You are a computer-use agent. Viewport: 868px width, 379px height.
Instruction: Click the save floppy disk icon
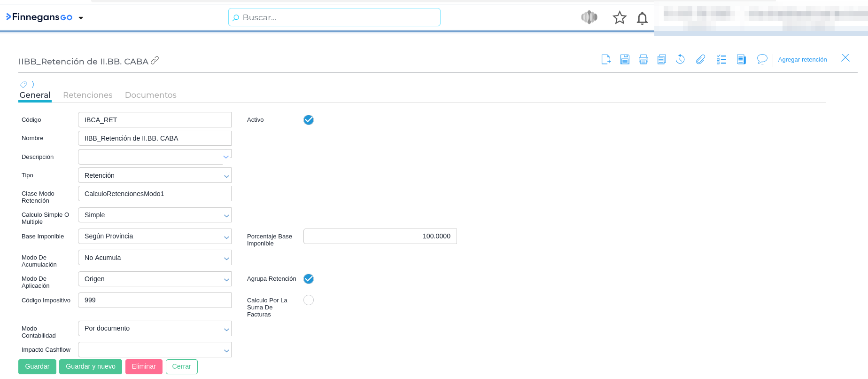(x=625, y=59)
